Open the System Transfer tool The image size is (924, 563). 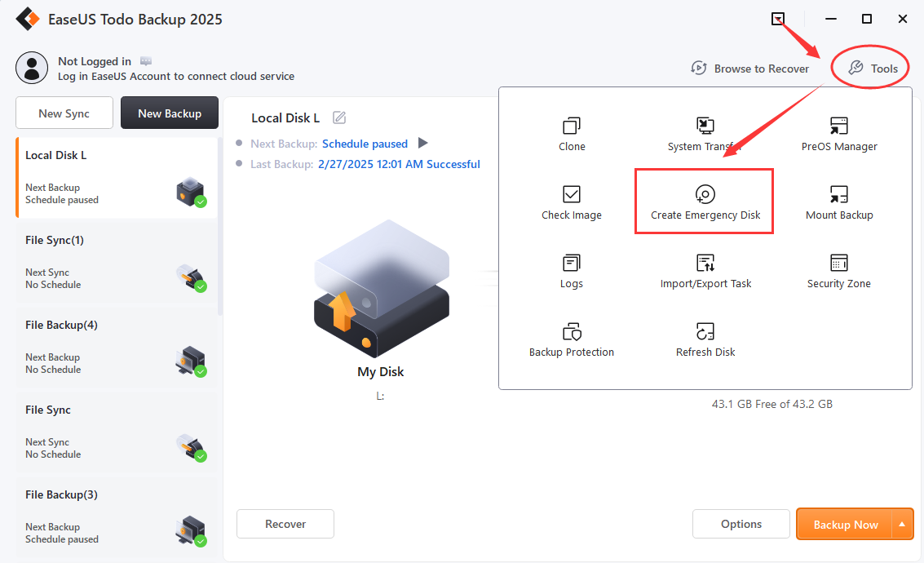coord(705,134)
